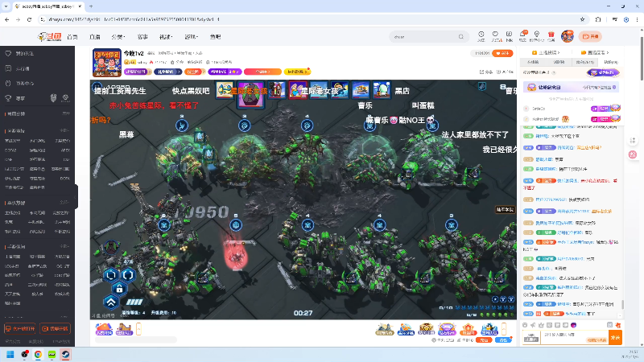Viewport: 644px width, 362px height.
Task: Go to 首页 in the top navigation
Action: 72,37
